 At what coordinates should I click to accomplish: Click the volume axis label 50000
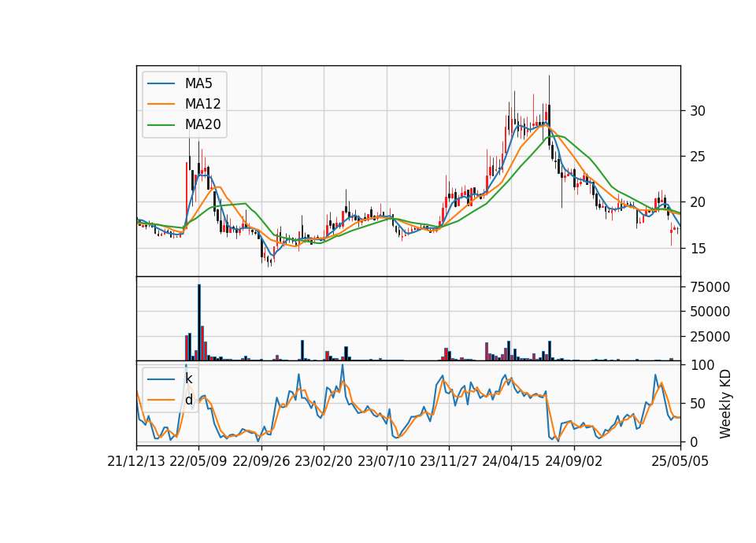710,312
